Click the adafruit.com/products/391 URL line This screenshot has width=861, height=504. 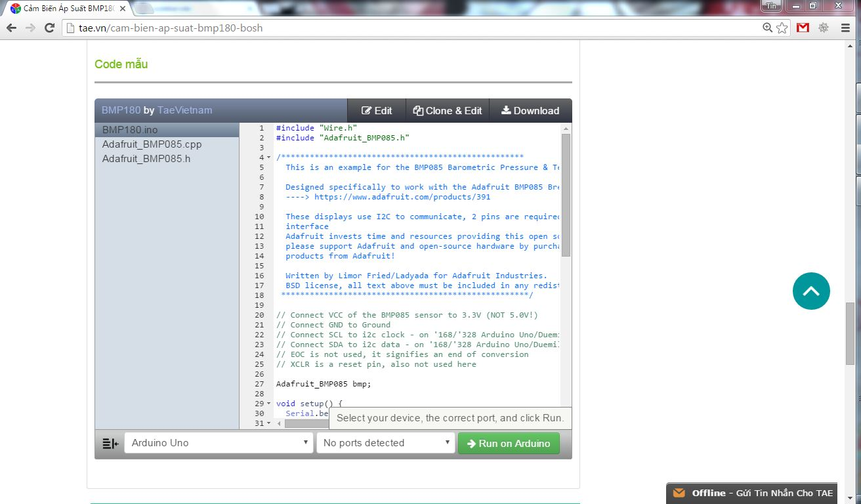[x=388, y=197]
